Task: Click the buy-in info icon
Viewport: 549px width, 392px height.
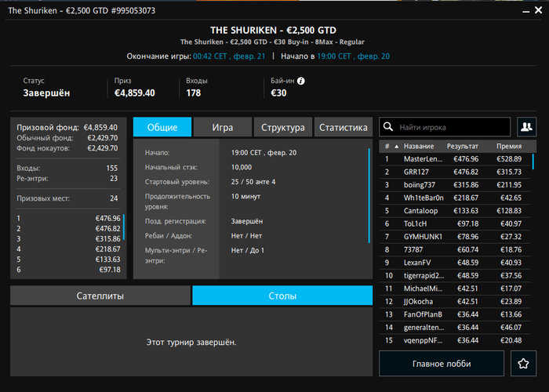Action: [x=300, y=81]
